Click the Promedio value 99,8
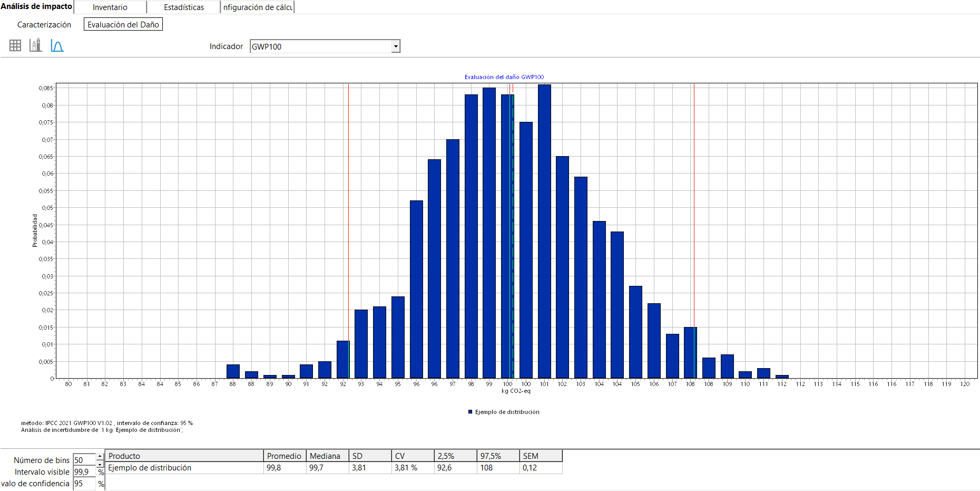 [x=285, y=468]
